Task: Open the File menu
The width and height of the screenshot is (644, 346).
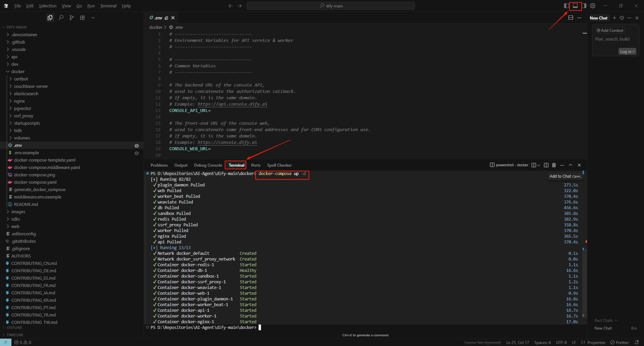Action: coord(18,6)
